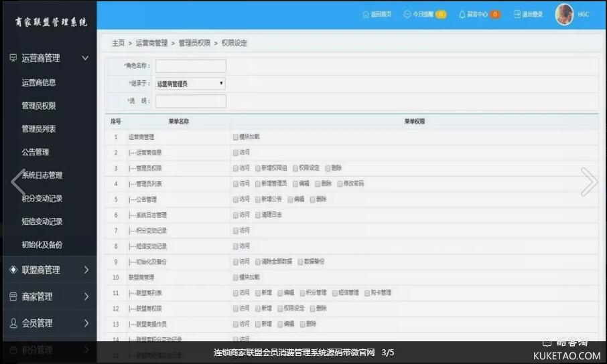Viewport: 607px width, 364px height.
Task: Click the HGC username text
Action: (583, 14)
